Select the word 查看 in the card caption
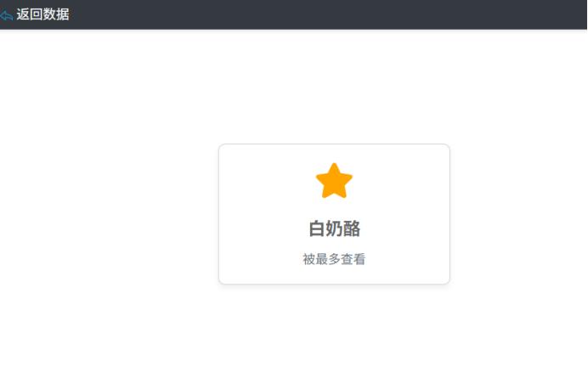 [x=353, y=259]
